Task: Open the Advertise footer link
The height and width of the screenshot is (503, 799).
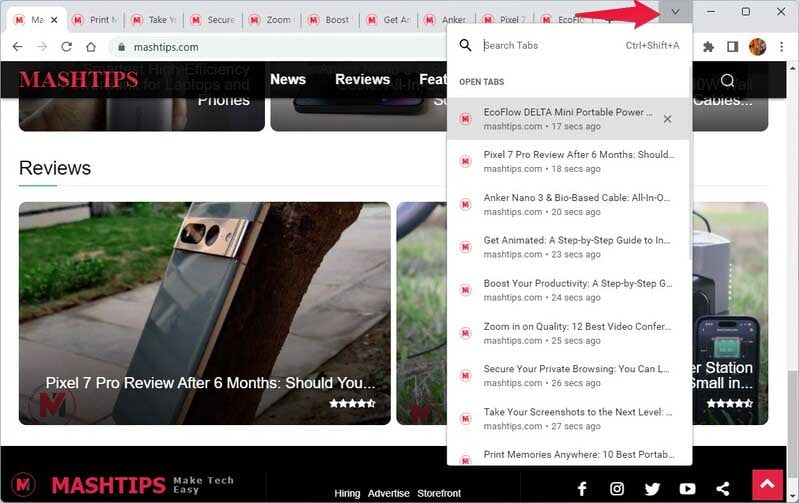Action: pyautogui.click(x=388, y=493)
